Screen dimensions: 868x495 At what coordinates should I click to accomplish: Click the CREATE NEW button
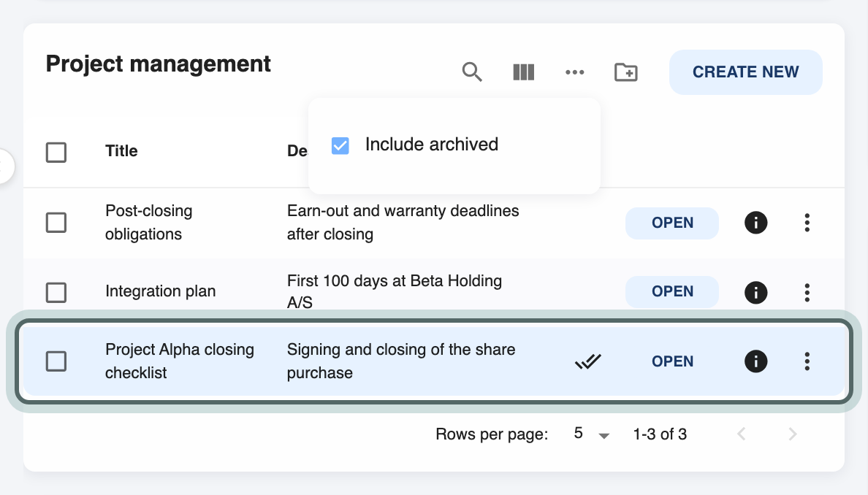point(746,72)
